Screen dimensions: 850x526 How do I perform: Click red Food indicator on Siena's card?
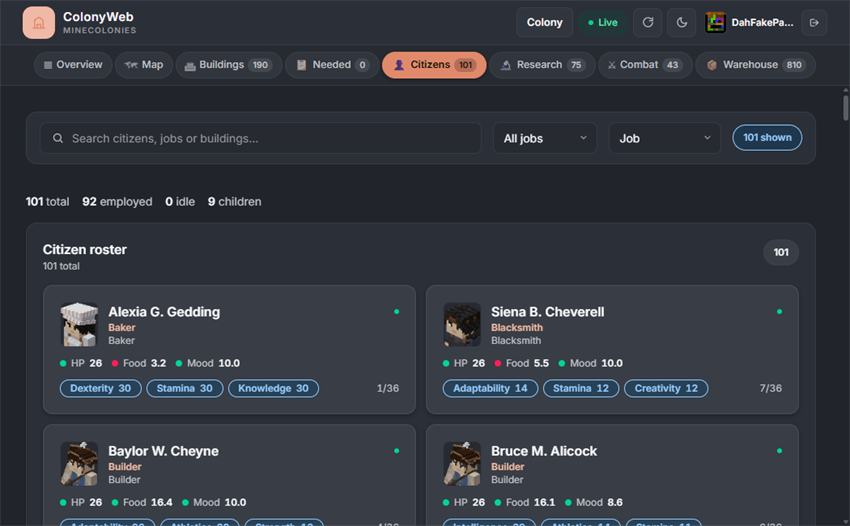point(498,363)
